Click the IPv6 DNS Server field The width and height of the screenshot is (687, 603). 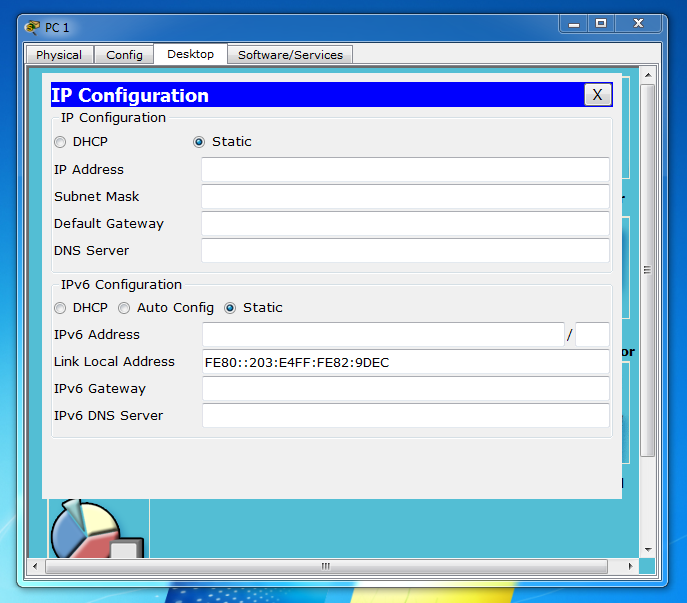point(406,416)
